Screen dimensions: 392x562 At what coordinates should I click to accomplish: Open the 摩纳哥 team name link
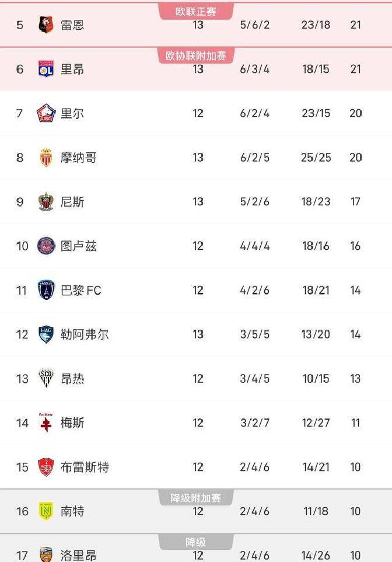[79, 158]
